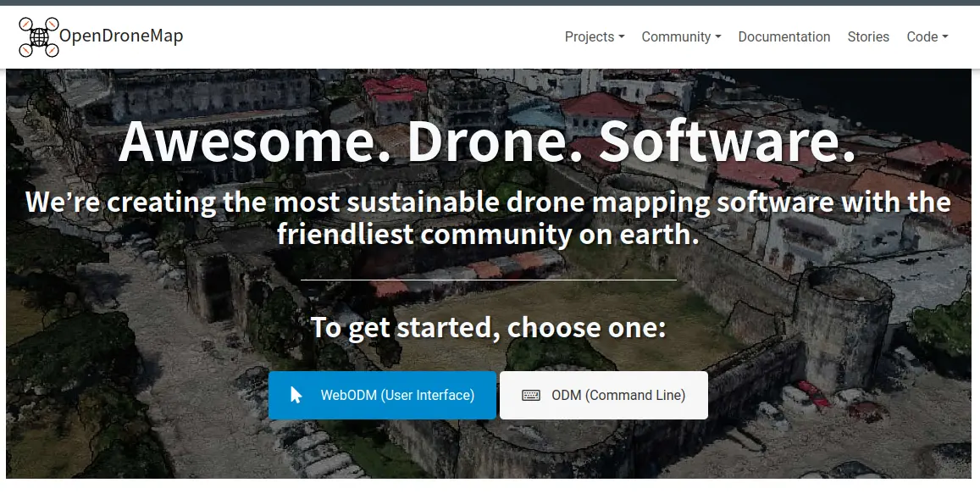Click the cursor icon on WebODM button

296,395
